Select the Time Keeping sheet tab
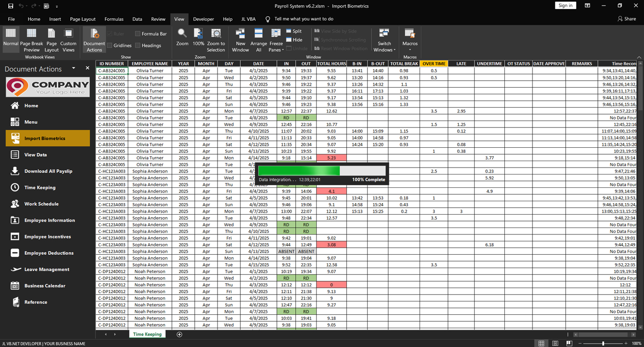The image size is (644, 347). (147, 334)
